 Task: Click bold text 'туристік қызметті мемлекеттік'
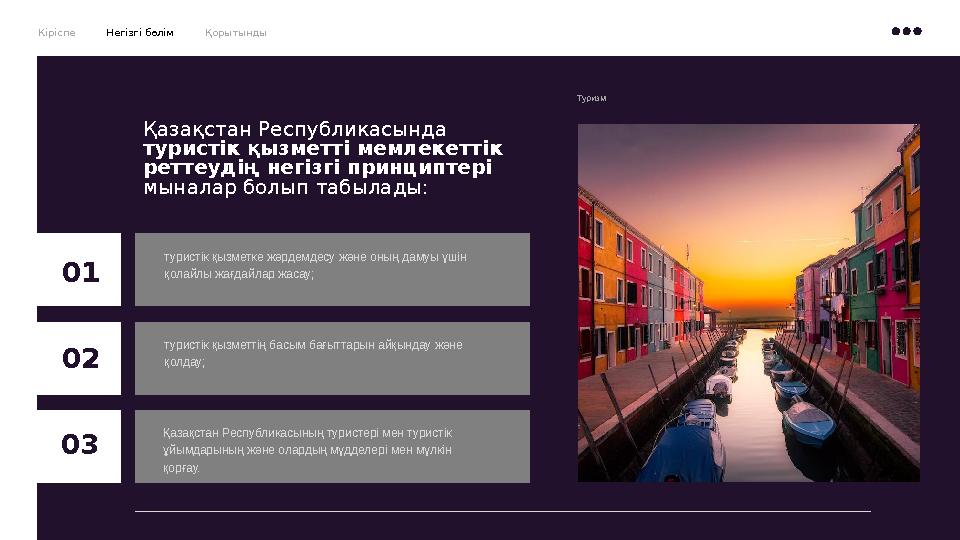pyautogui.click(x=323, y=149)
